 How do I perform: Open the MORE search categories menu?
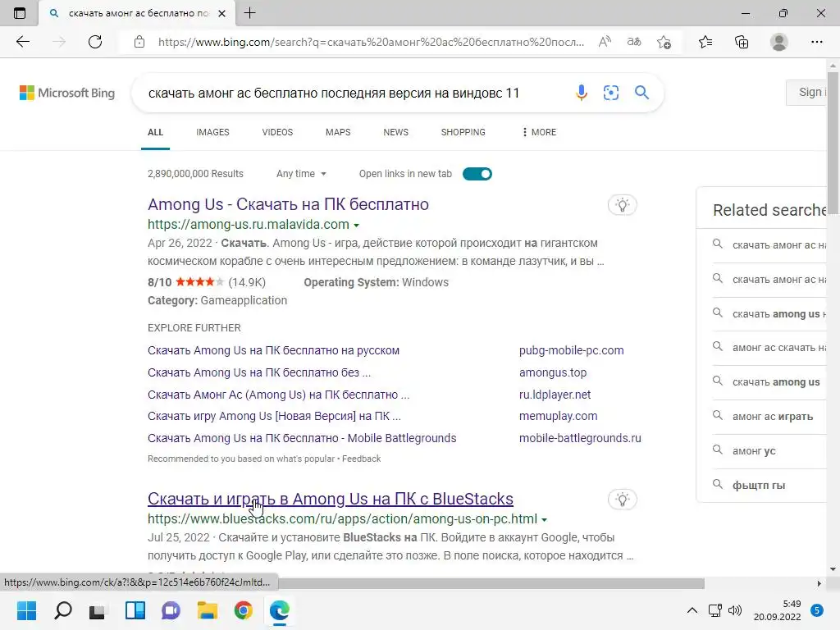pyautogui.click(x=539, y=132)
